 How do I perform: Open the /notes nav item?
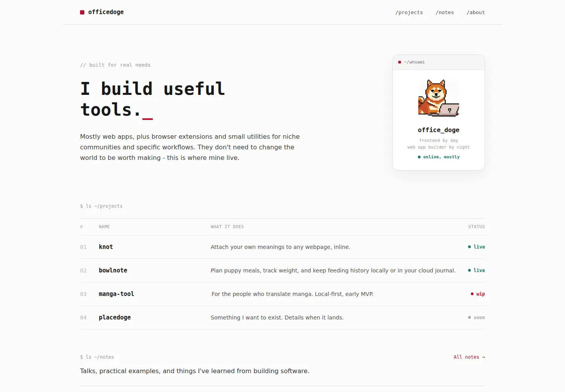coord(445,13)
